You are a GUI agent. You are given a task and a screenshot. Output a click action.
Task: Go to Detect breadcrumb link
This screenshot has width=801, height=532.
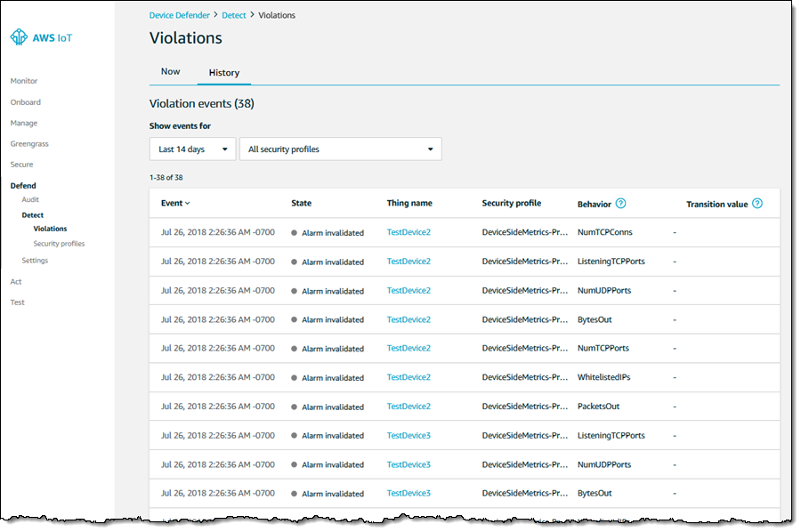pos(234,15)
